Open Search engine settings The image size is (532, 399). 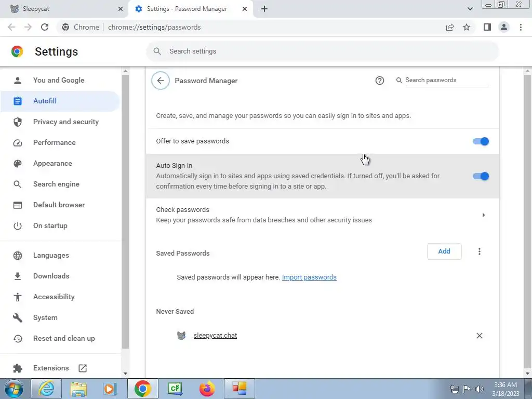[x=60, y=184]
